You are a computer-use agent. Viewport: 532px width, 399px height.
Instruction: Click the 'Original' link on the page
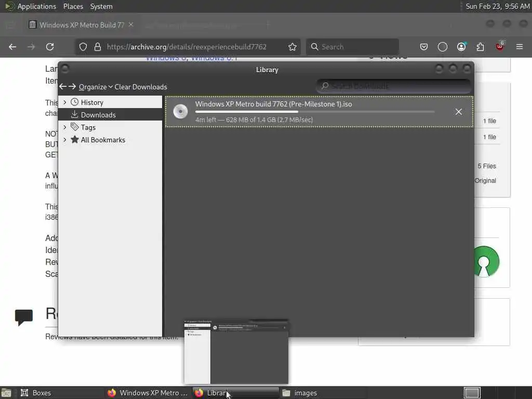click(x=485, y=181)
